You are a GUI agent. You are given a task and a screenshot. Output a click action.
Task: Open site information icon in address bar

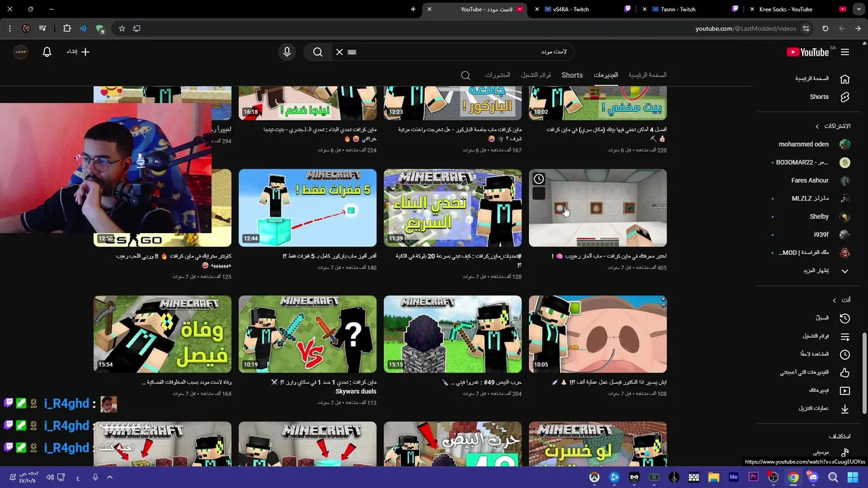806,28
